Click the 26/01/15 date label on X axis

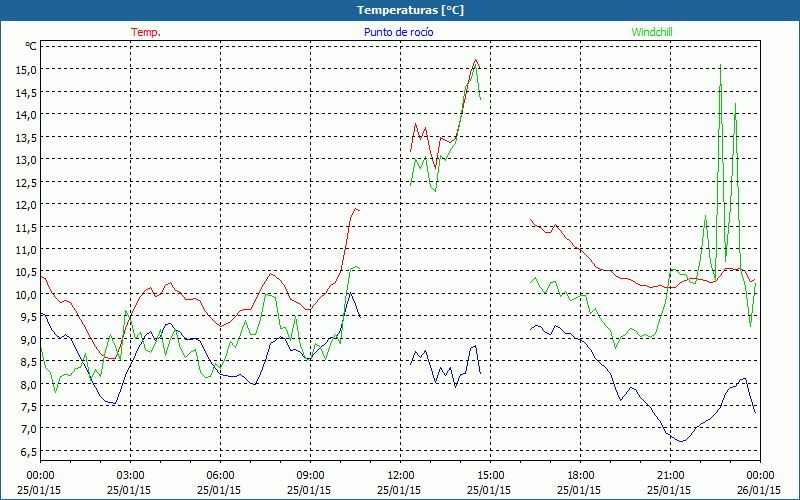(759, 490)
